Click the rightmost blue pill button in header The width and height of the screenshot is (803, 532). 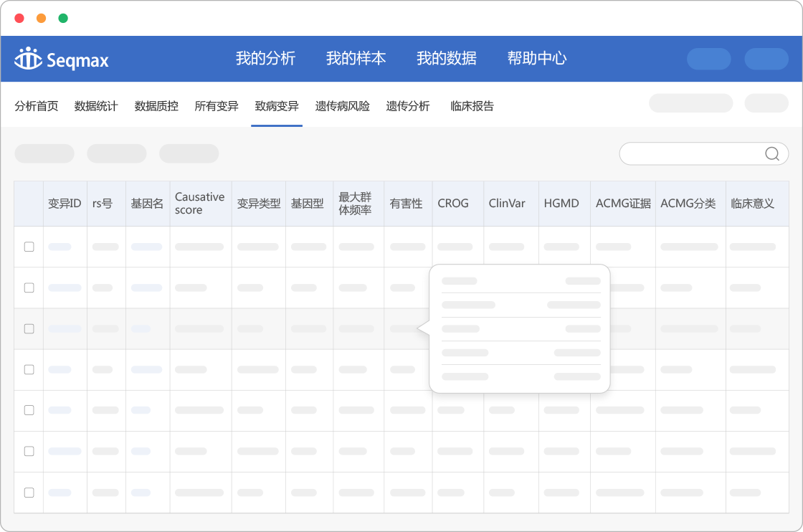(x=766, y=59)
